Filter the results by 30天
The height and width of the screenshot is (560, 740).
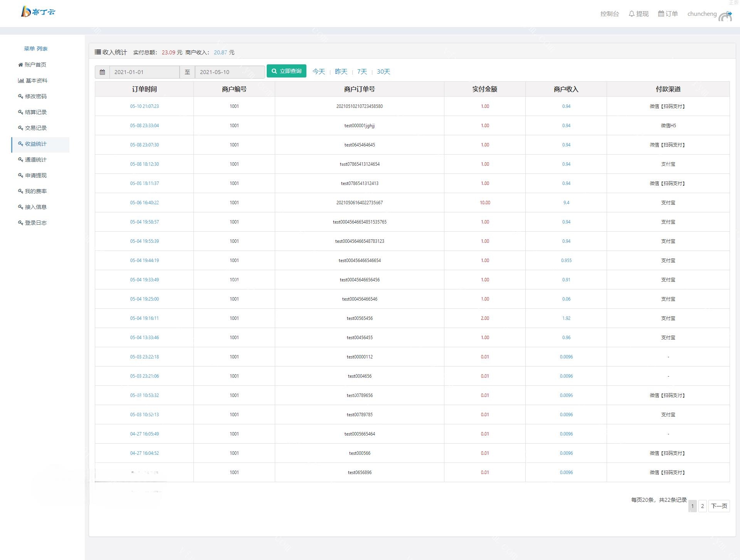click(383, 72)
